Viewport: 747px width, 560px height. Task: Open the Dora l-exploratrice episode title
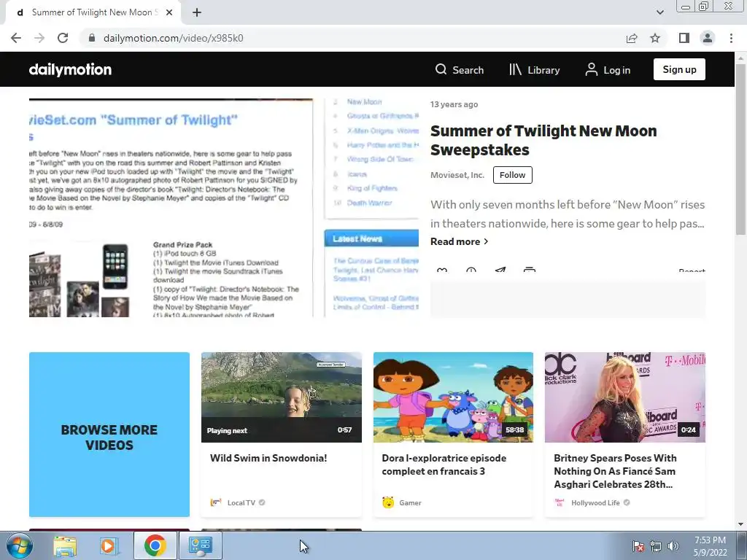tap(444, 464)
